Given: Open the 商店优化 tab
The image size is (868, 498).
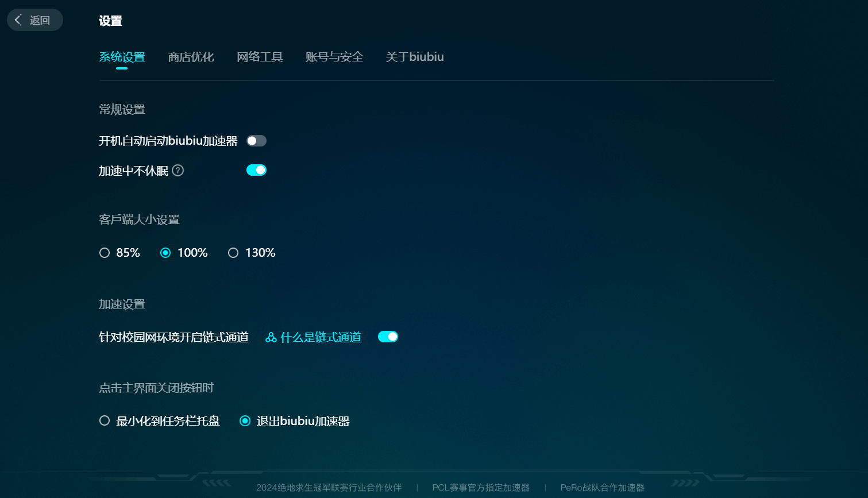Looking at the screenshot, I should (x=191, y=57).
